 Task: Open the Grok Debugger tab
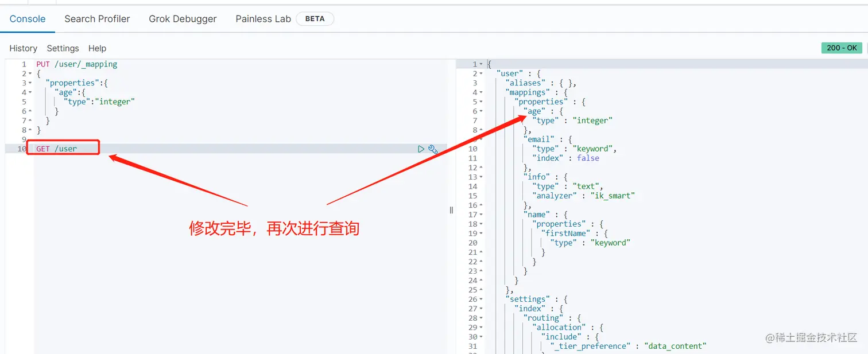click(183, 18)
